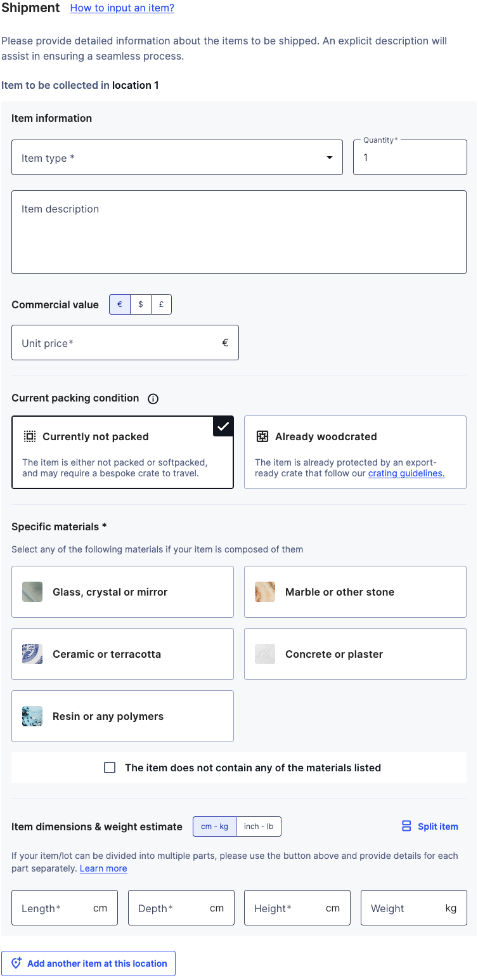Open the crating guidelines link

click(406, 473)
